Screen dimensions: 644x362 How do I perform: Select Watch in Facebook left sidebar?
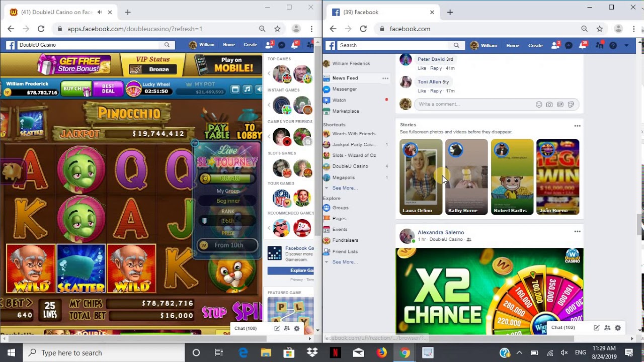click(x=339, y=100)
